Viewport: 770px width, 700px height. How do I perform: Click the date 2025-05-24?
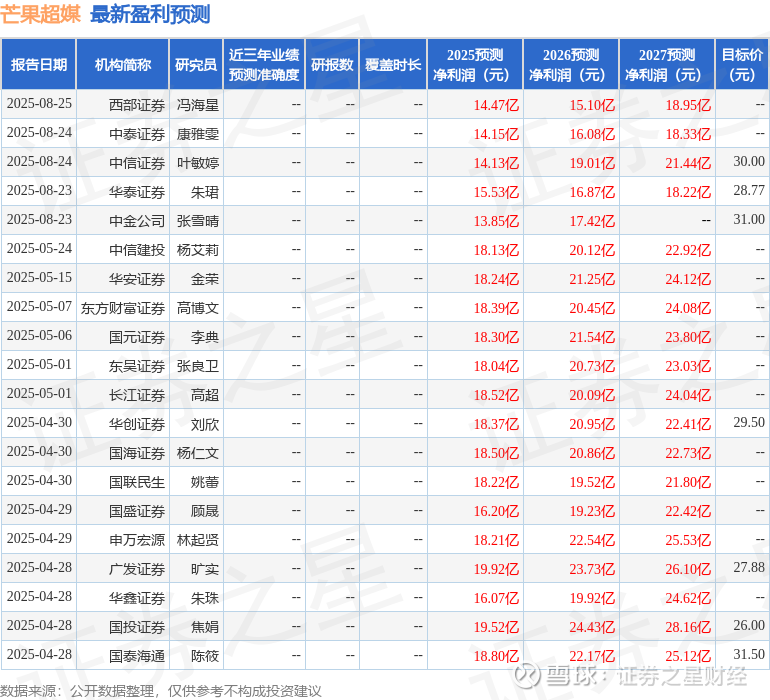tap(39, 248)
